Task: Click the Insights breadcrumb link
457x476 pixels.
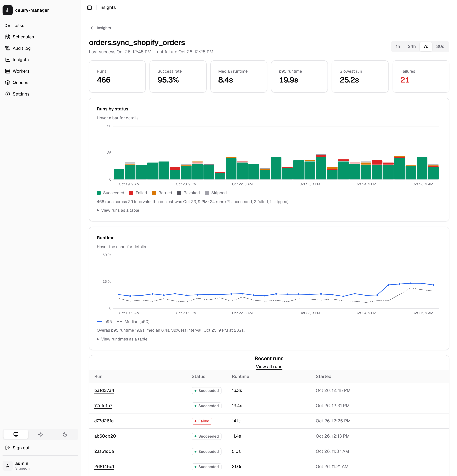Action: pos(104,28)
